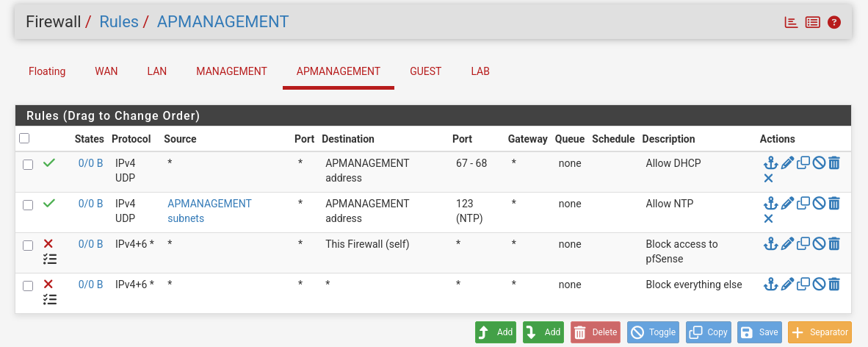Click the '67 - 68' port cell
The width and height of the screenshot is (868, 347).
tap(471, 163)
